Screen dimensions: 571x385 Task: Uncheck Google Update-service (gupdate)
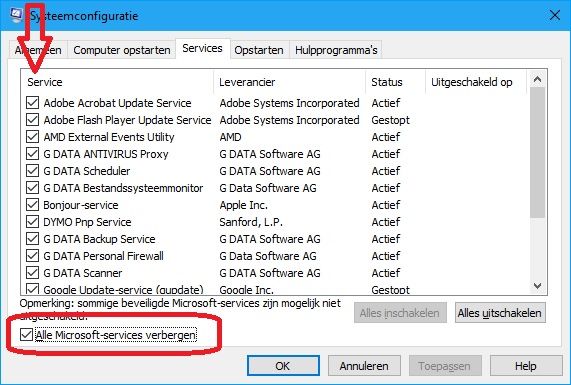click(32, 289)
